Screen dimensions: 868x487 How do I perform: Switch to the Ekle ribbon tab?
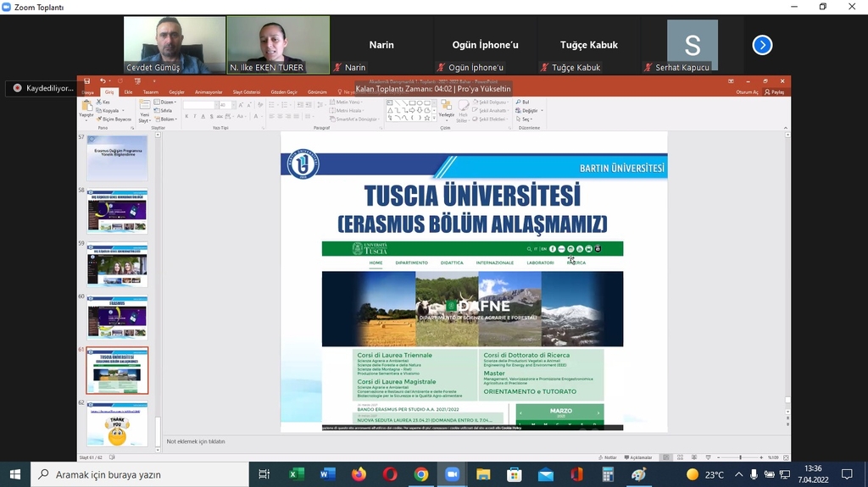[129, 91]
